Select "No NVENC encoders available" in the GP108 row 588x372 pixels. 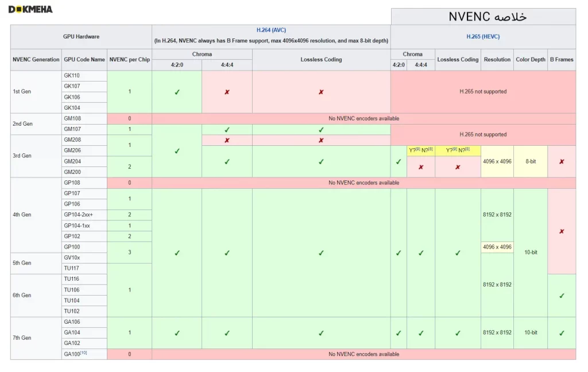tap(363, 183)
